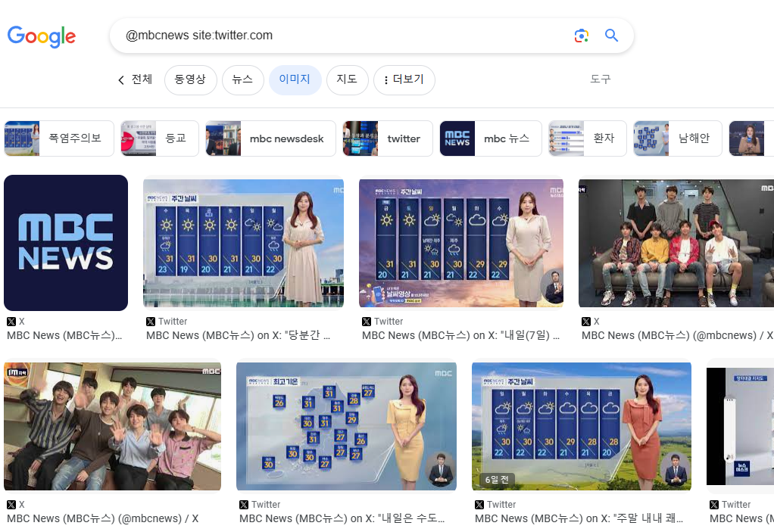Open the Google logo homepage link
This screenshot has height=532, width=774.
42,36
